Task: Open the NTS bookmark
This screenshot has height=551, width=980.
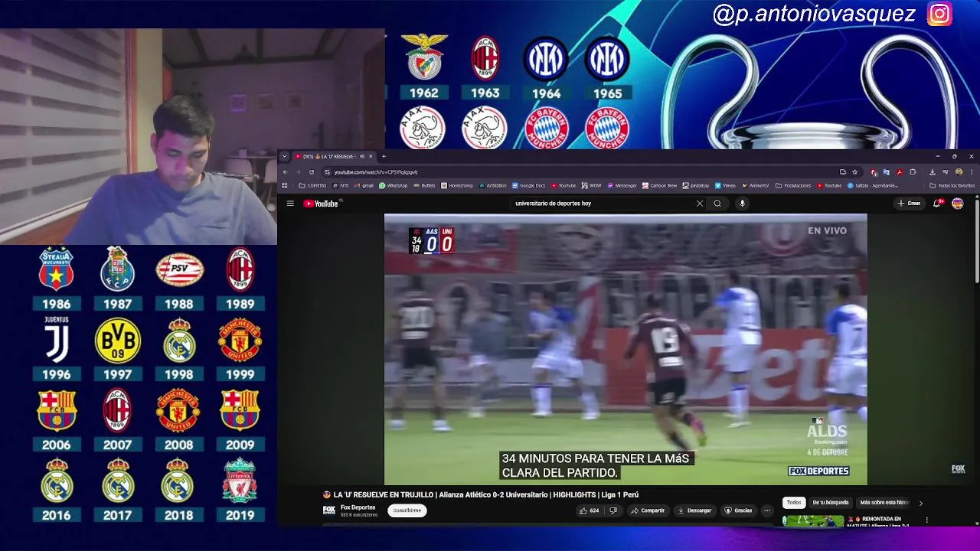Action: coord(340,185)
